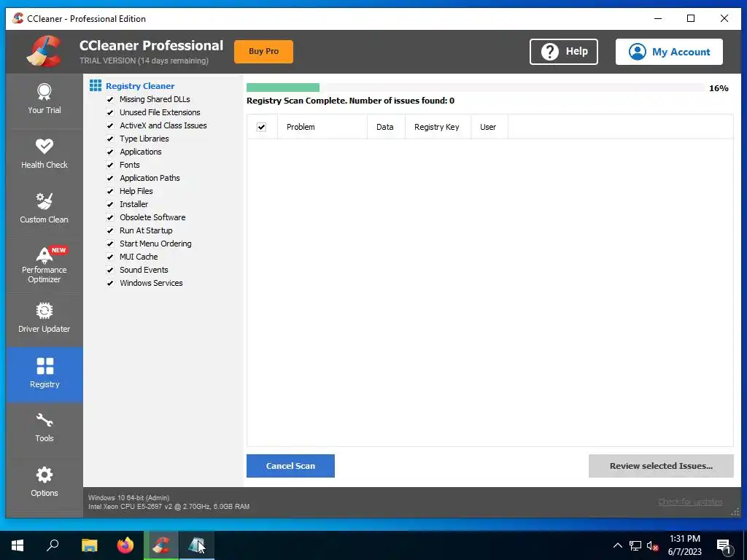Toggle Windows Services checkbox

pos(110,283)
